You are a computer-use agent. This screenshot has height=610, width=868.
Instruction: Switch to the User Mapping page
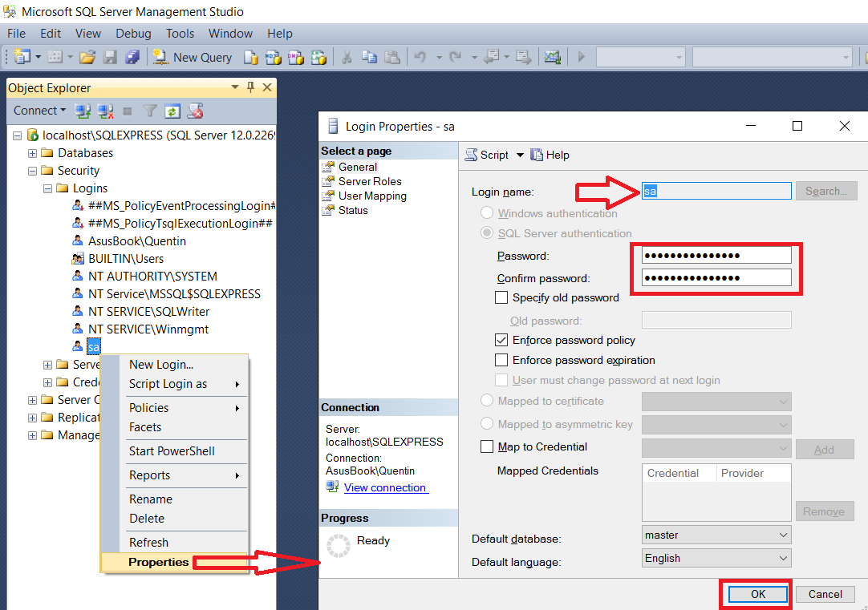pos(372,196)
